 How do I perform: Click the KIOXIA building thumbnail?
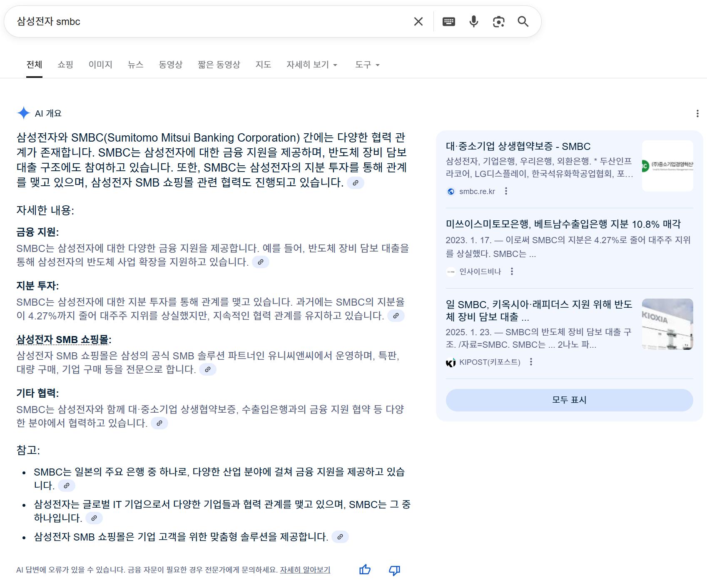[667, 324]
